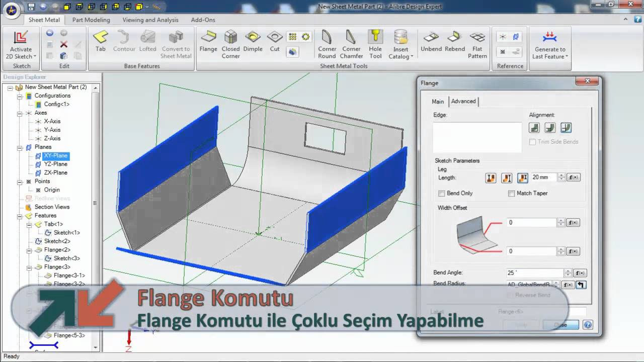The height and width of the screenshot is (362, 644).
Task: Click the Design Explorer vertical scrollbar
Action: [x=95, y=217]
